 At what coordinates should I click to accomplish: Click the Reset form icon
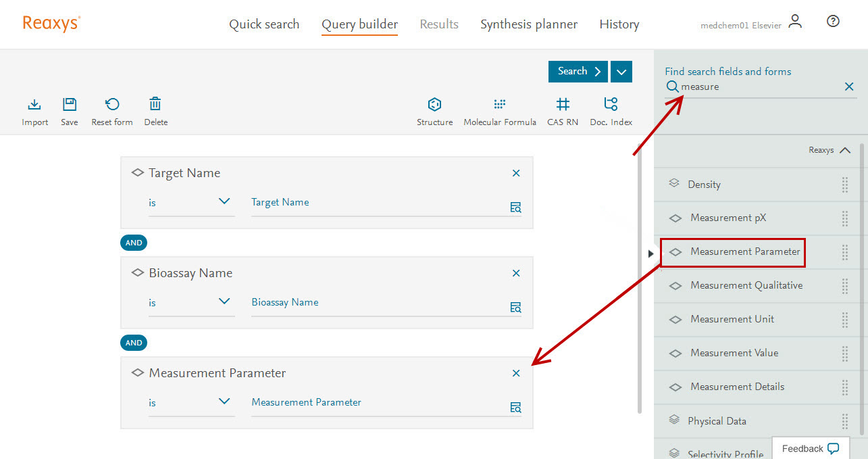pos(112,105)
